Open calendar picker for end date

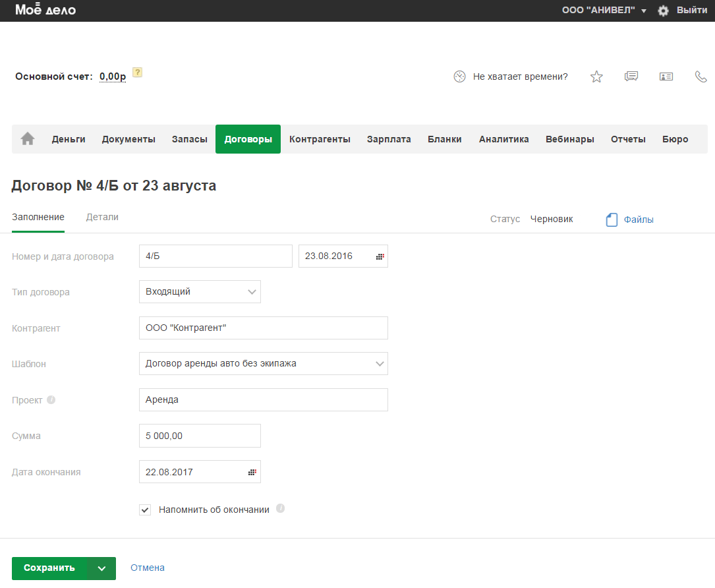[x=252, y=472]
